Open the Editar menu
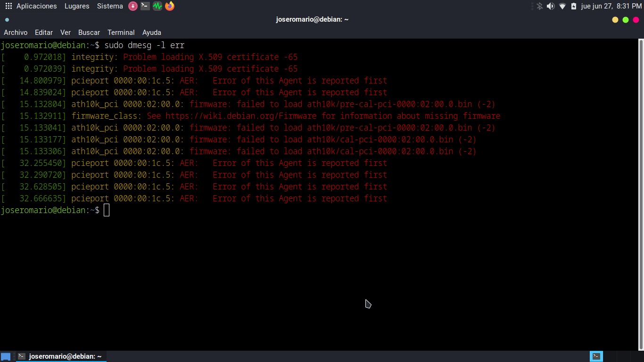 point(44,33)
